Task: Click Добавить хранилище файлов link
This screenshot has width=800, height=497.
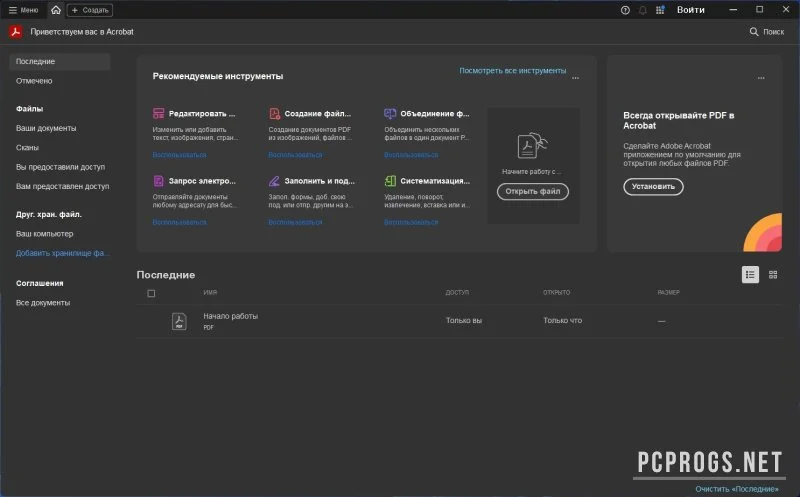Action: 63,253
